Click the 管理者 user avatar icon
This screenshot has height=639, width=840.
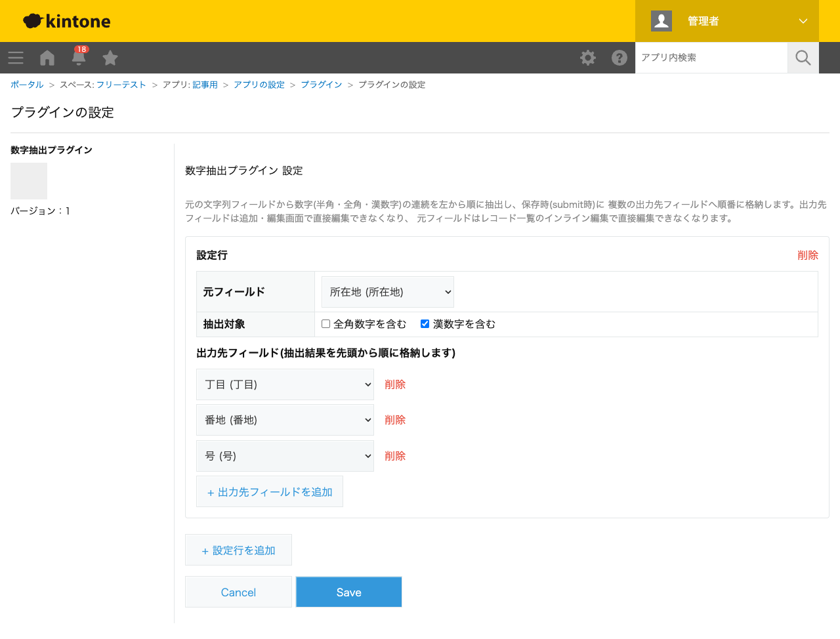click(x=661, y=21)
